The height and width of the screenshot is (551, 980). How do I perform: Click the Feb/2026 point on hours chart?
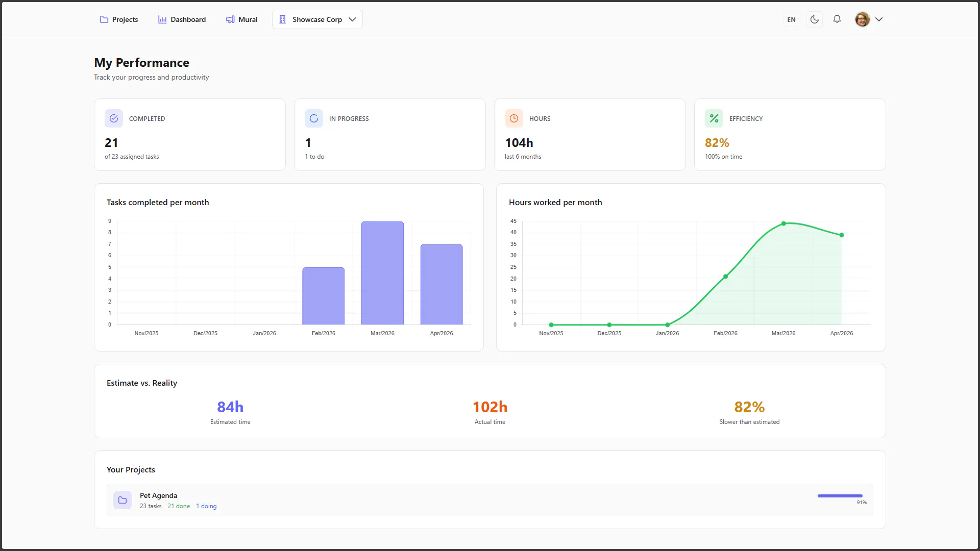[725, 277]
